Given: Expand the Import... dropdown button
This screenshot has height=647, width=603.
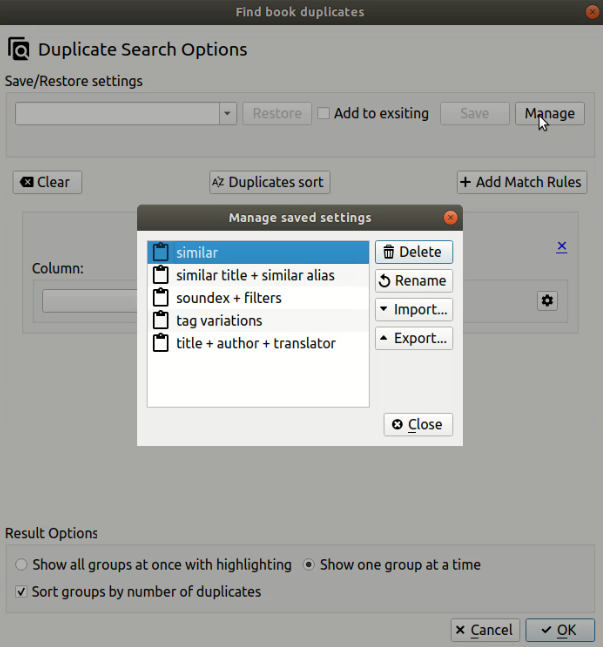Looking at the screenshot, I should point(413,309).
